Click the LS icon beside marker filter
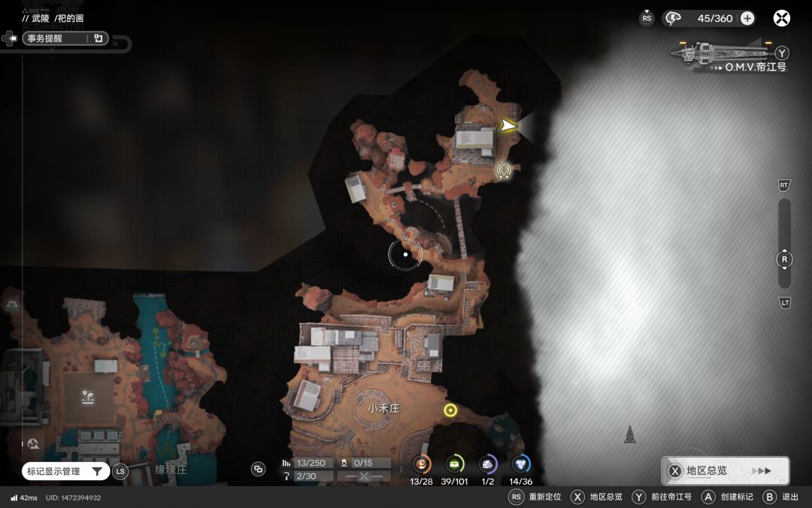The image size is (812, 508). [120, 471]
